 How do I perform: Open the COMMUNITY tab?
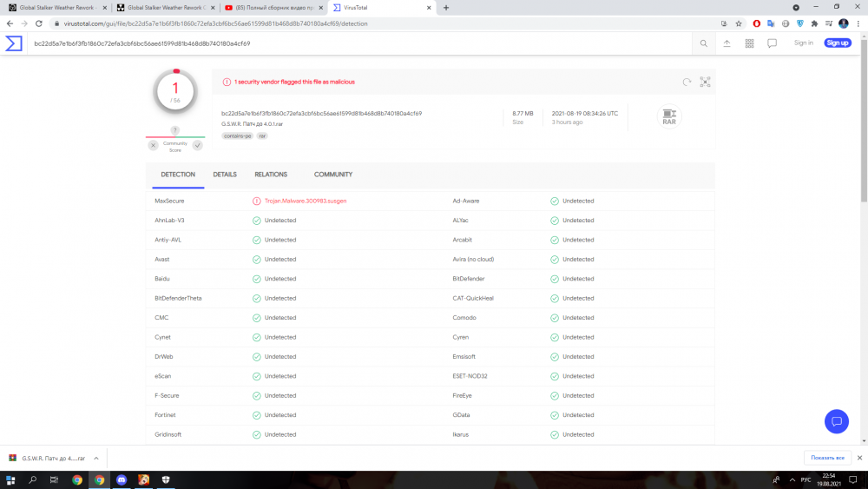coord(333,175)
